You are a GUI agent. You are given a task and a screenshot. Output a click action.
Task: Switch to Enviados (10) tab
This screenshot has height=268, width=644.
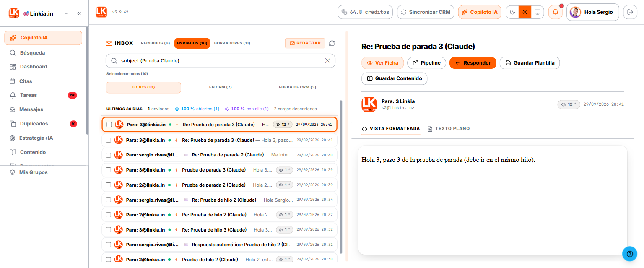pyautogui.click(x=192, y=43)
